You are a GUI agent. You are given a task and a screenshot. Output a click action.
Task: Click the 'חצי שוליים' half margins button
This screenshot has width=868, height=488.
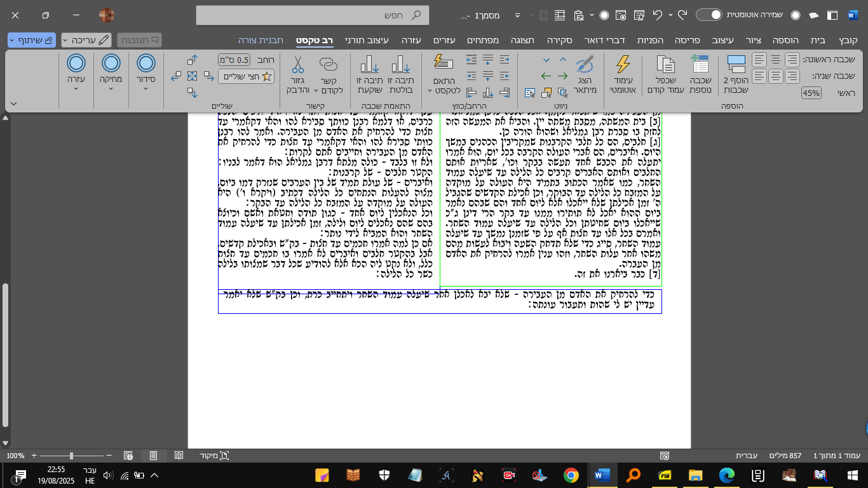point(246,76)
